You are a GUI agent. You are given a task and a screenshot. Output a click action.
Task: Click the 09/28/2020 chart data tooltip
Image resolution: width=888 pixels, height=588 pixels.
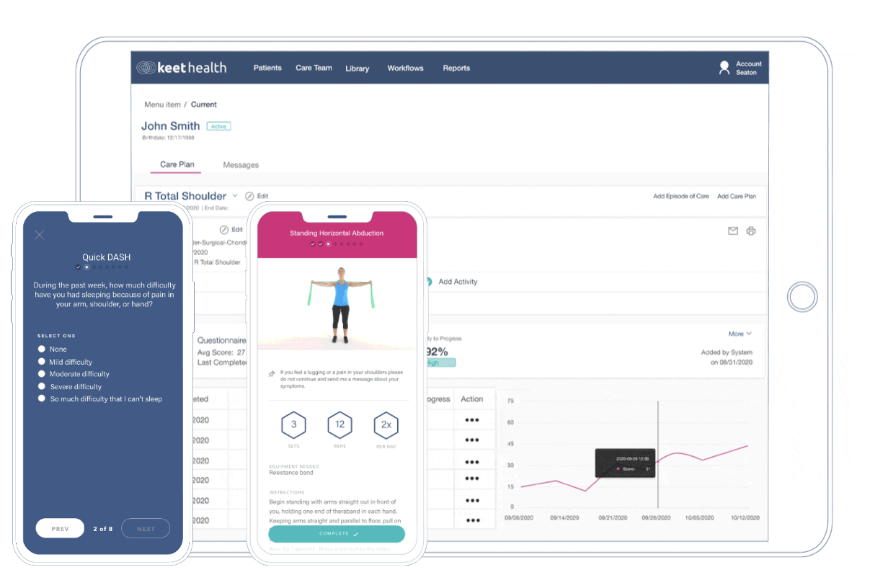pos(624,463)
